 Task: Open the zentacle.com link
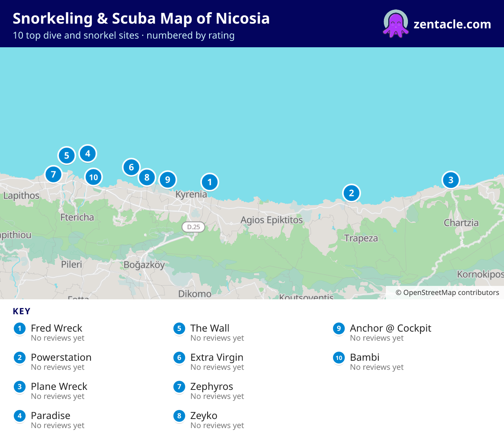[452, 24]
